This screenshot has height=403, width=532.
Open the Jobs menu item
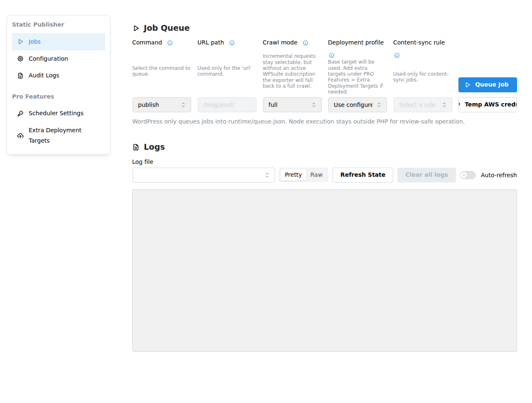tap(59, 42)
